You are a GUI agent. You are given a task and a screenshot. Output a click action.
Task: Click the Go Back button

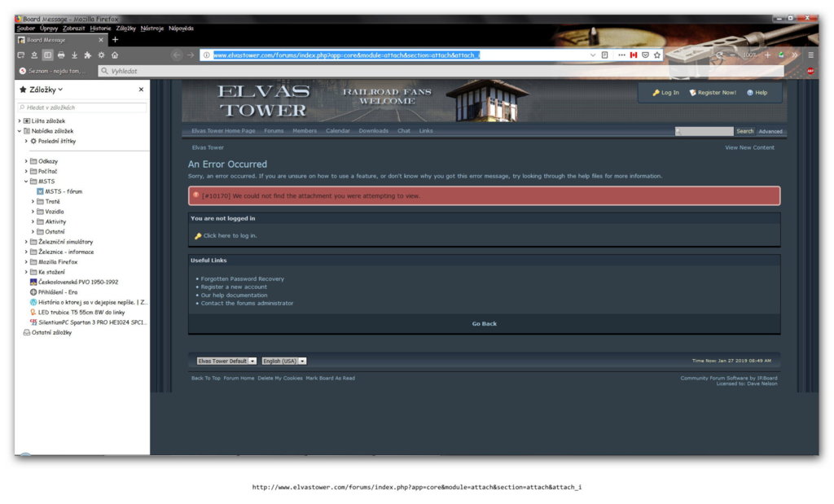(484, 324)
